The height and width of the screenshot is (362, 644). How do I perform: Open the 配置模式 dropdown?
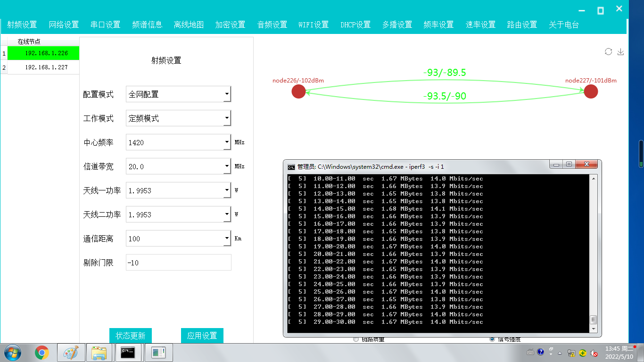(227, 94)
